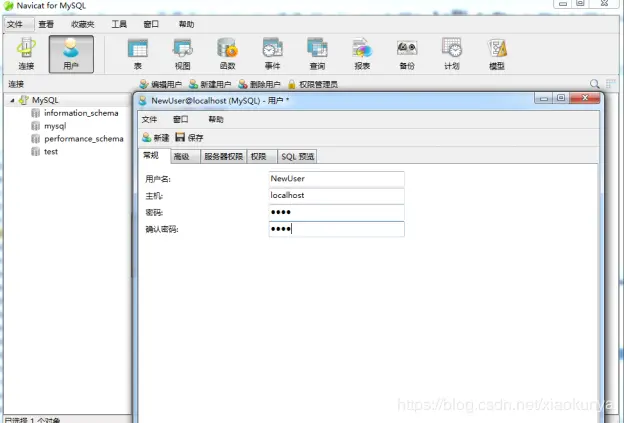Open the 模型 model section
Viewport: 624px width, 423px height.
[497, 54]
